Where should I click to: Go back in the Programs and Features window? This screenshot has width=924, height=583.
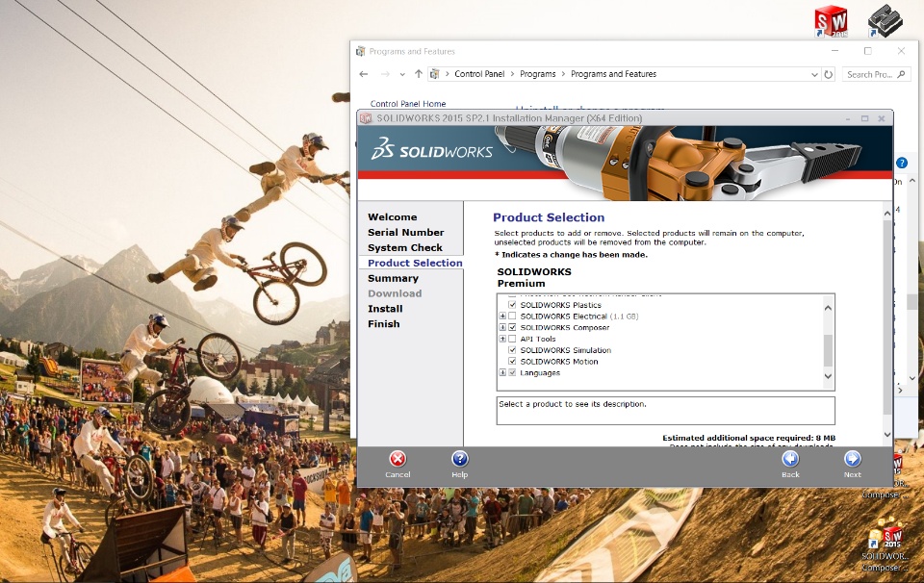pyautogui.click(x=364, y=74)
